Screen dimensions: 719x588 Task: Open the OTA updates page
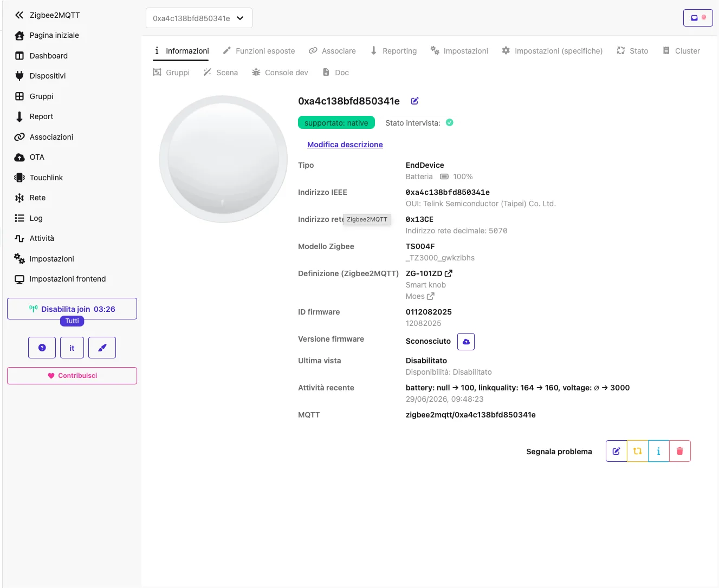tap(29, 157)
